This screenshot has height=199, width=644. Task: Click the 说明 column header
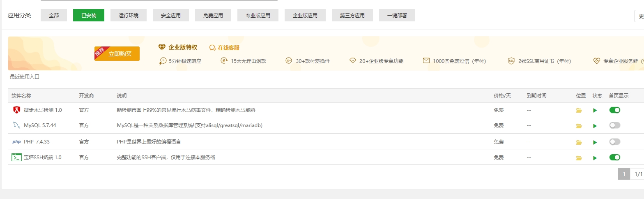(x=122, y=96)
